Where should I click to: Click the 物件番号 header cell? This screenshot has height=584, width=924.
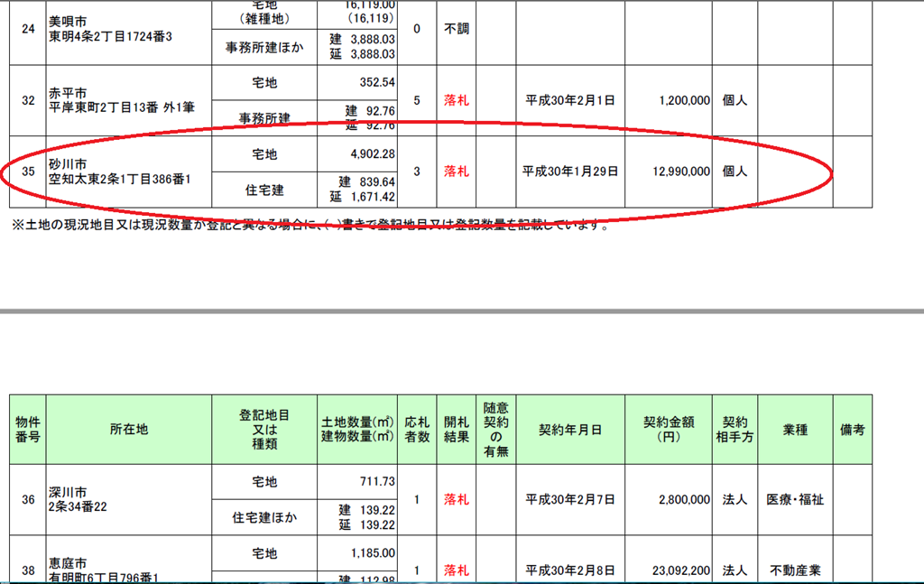coord(27,430)
